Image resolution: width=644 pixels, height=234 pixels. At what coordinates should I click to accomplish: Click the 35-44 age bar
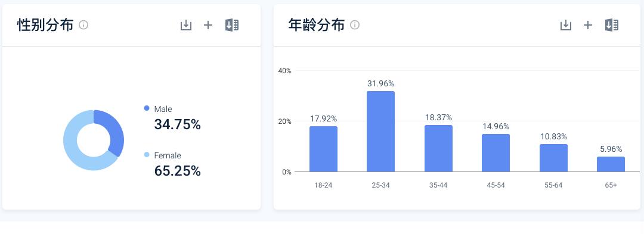[438, 148]
